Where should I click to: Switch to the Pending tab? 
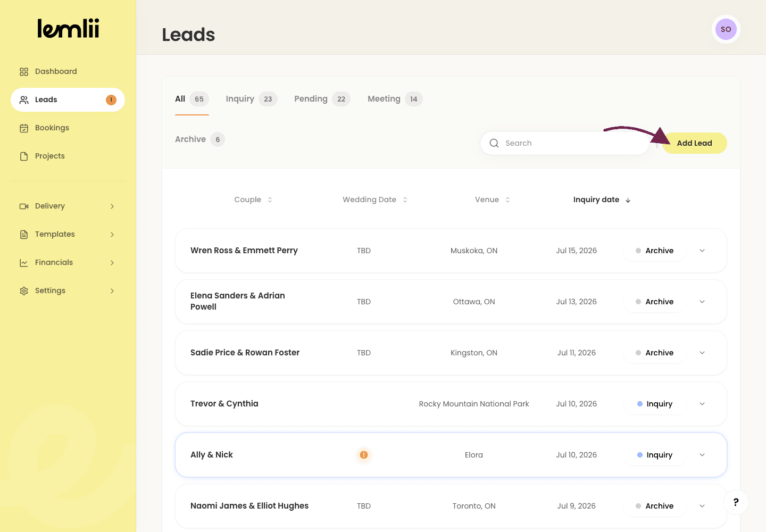322,99
